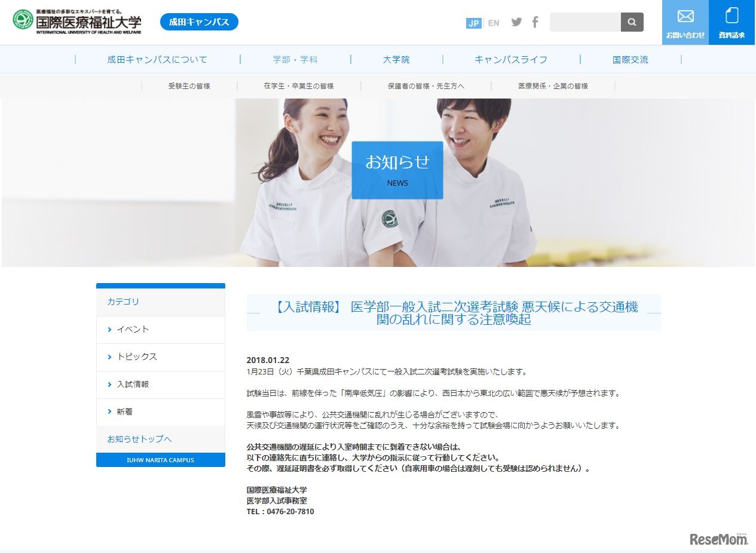
Task: Click chevron beside イベント category
Action: pos(110,330)
